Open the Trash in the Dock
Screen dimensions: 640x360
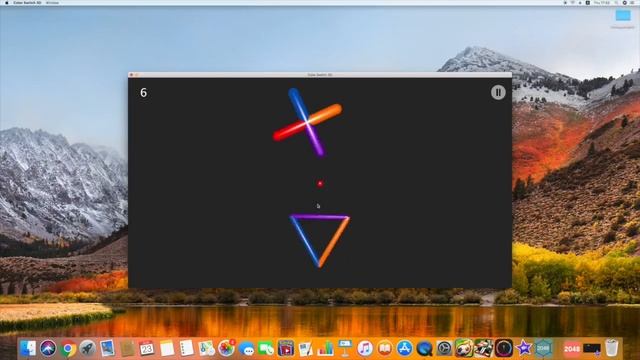point(611,349)
